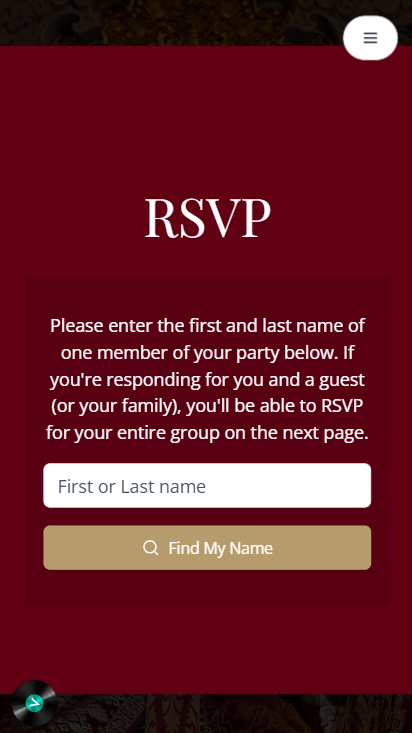Tap the green arrow on the vinyl disc
This screenshot has width=412, height=733.
(34, 703)
